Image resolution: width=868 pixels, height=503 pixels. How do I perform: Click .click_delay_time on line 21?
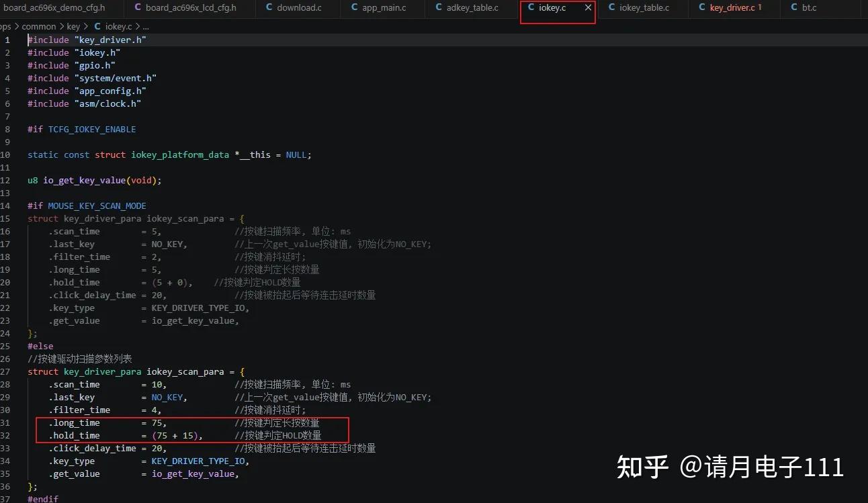point(92,295)
